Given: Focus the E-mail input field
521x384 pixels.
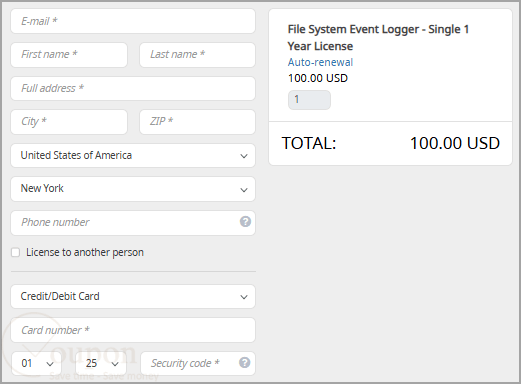Looking at the screenshot, I should tap(133, 21).
